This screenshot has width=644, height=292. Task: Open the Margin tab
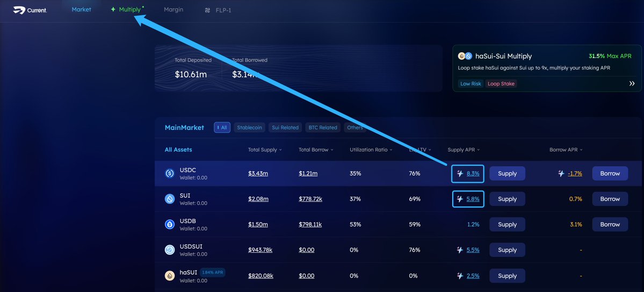coord(173,10)
